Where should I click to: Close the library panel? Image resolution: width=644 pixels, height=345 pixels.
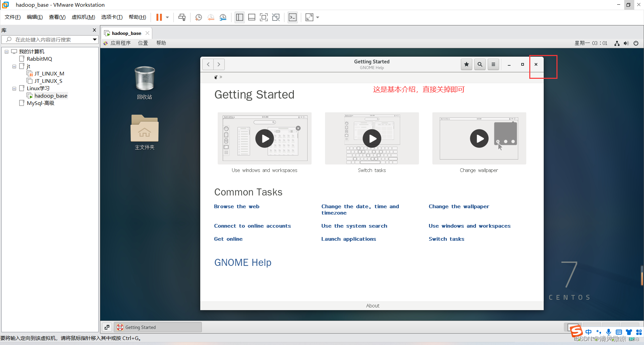(x=94, y=30)
